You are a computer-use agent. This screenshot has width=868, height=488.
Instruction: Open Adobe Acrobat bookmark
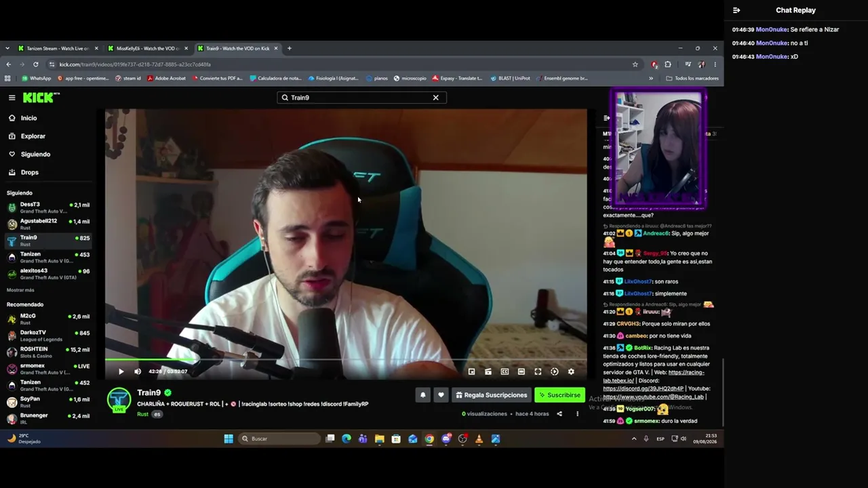(166, 78)
